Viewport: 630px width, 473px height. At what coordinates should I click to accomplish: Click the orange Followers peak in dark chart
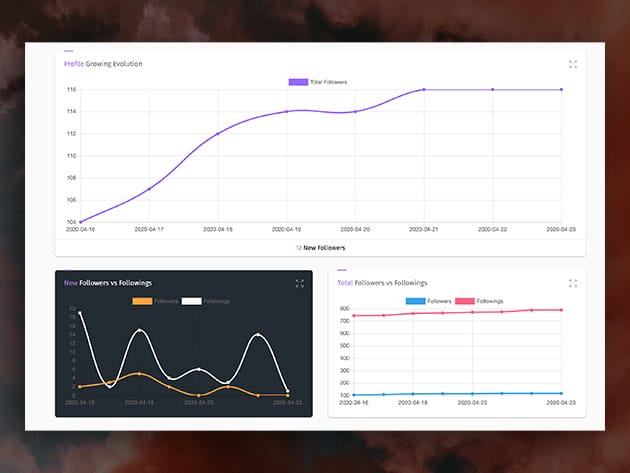pos(140,374)
